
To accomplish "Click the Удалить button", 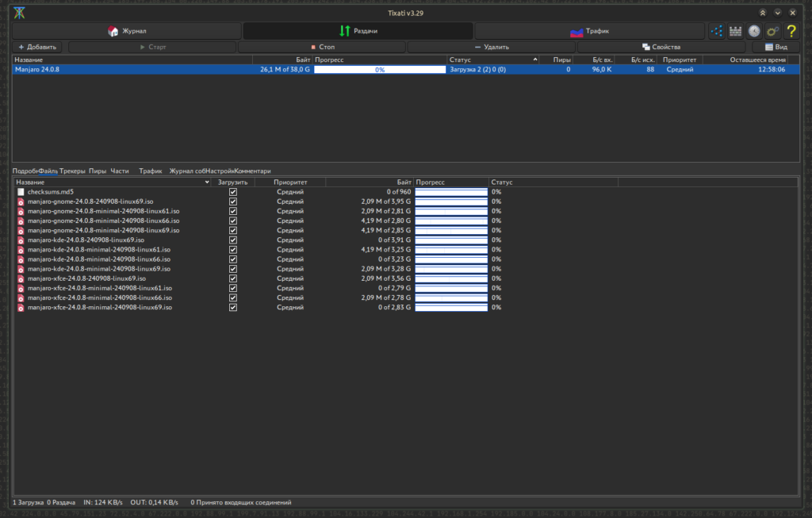I will [492, 47].
